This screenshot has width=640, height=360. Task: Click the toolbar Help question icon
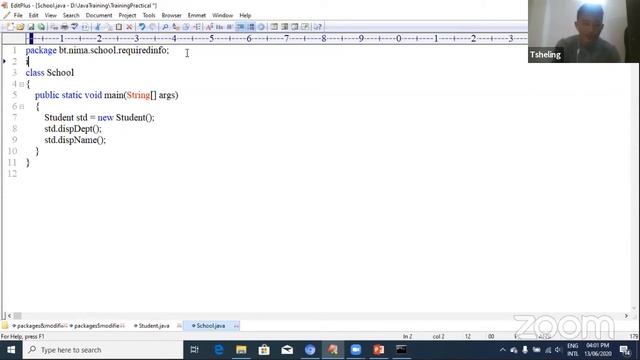pyautogui.click(x=318, y=27)
